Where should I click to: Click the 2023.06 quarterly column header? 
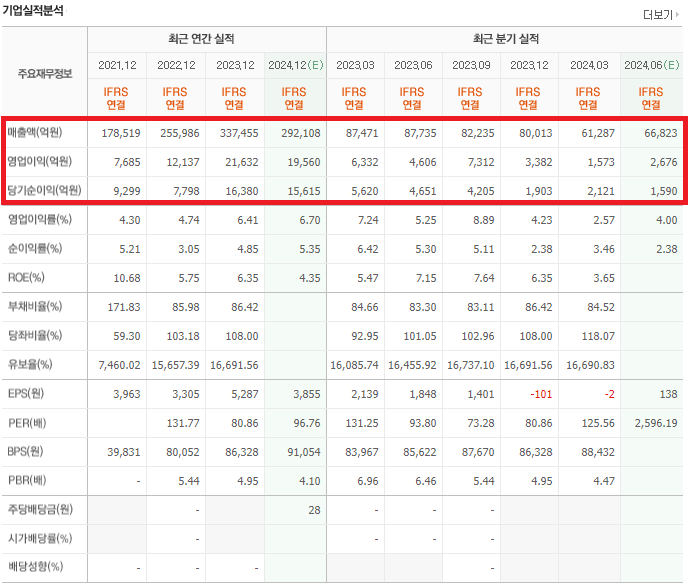(x=413, y=65)
